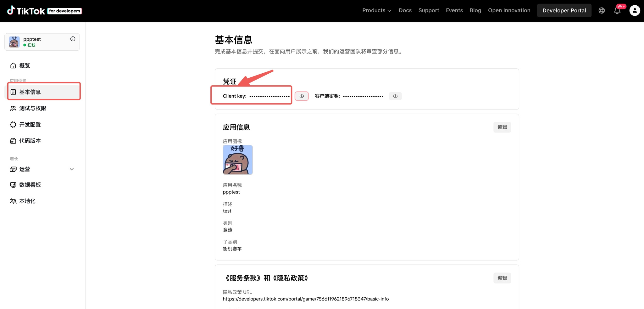The height and width of the screenshot is (309, 644).
Task: Click the masked Client key dots
Action: [269, 96]
